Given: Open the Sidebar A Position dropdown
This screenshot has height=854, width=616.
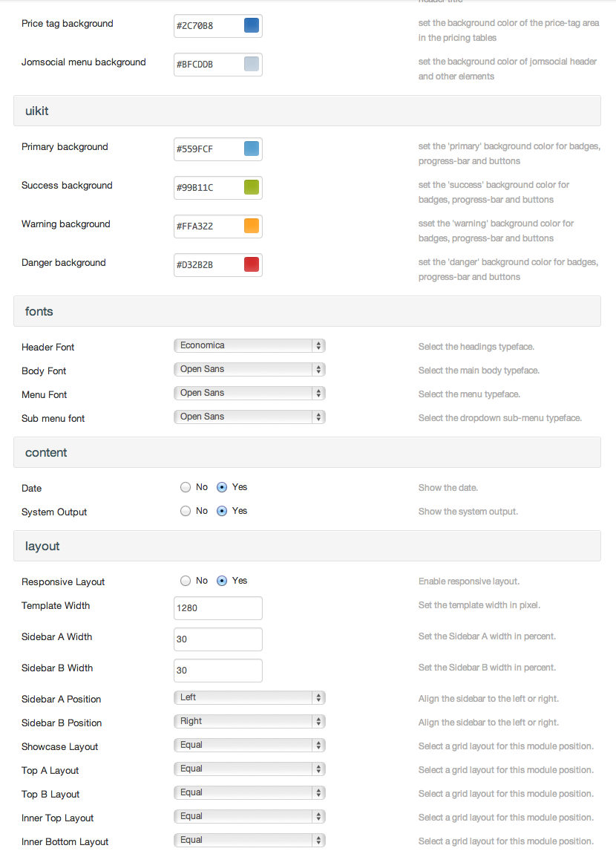Looking at the screenshot, I should (x=249, y=698).
